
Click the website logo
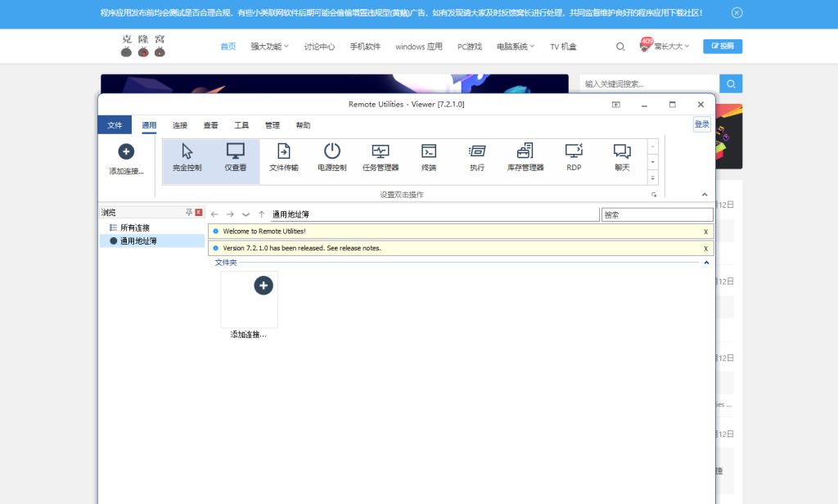pos(142,46)
